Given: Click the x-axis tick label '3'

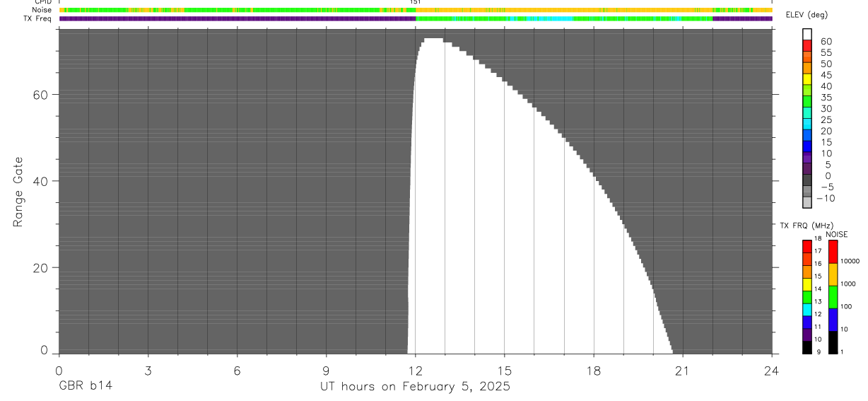Looking at the screenshot, I should click(148, 370).
